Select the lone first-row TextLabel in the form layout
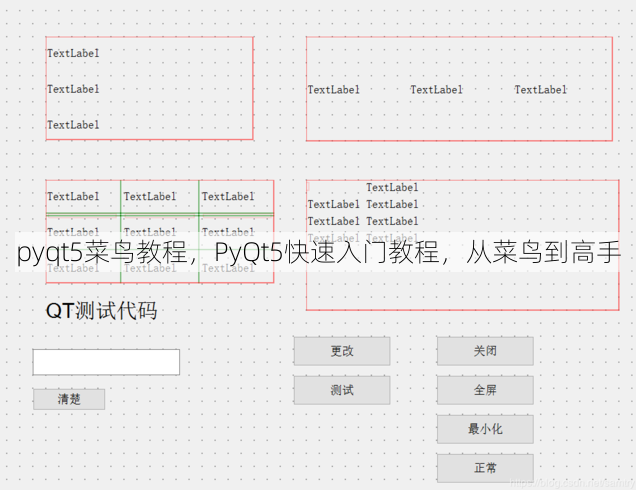 (392, 187)
